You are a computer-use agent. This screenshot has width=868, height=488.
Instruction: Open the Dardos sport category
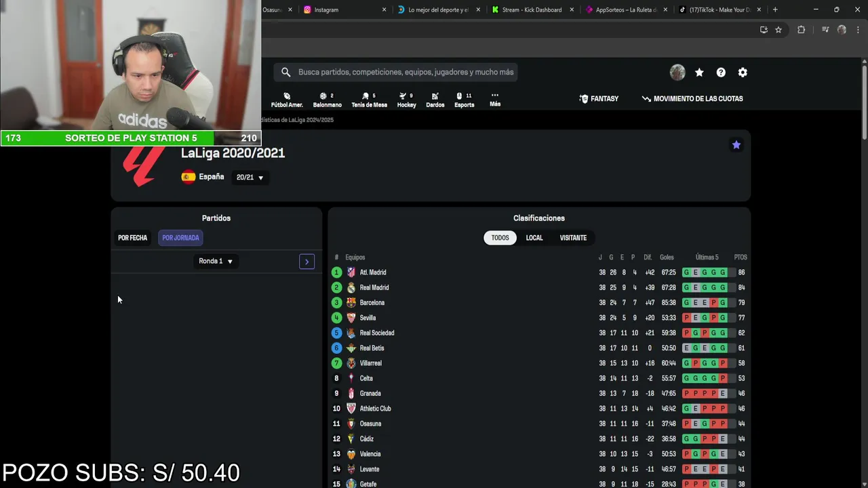coord(435,100)
